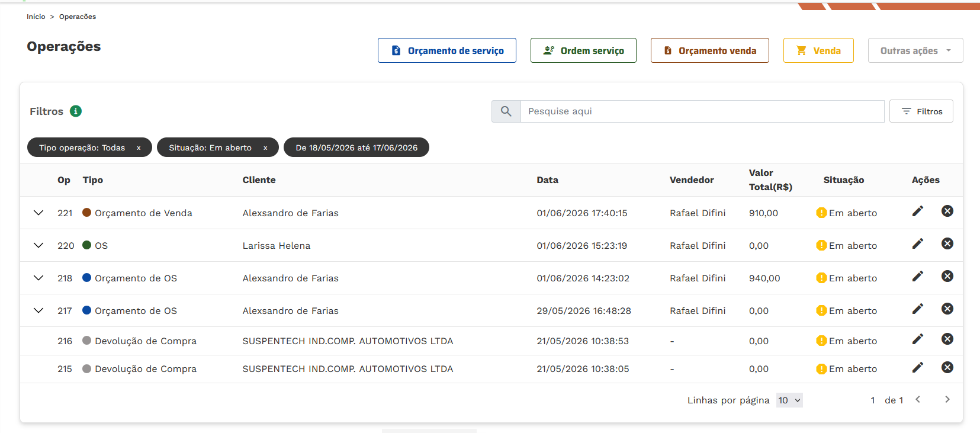This screenshot has height=433, width=980.
Task: Focus the 'Pesquise aqui' search field
Action: tap(702, 111)
